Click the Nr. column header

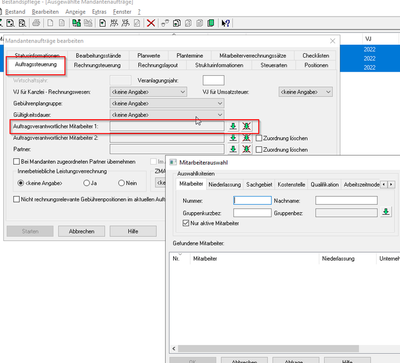[x=179, y=259]
